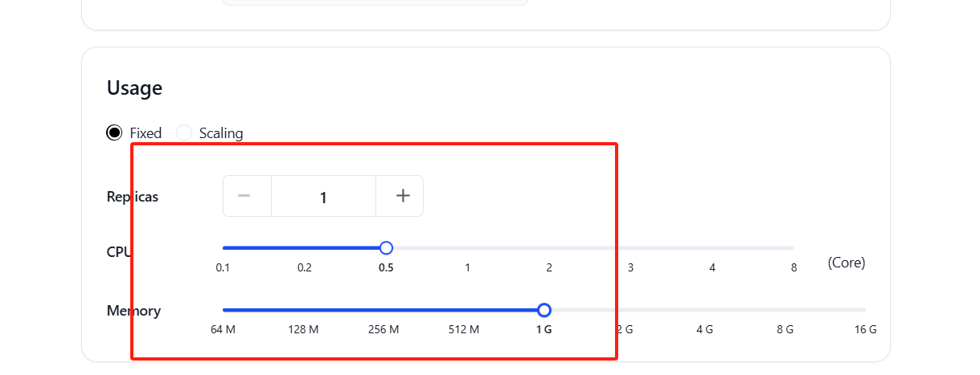Set CPU to 8 core mark
The height and width of the screenshot is (375, 980).
793,247
